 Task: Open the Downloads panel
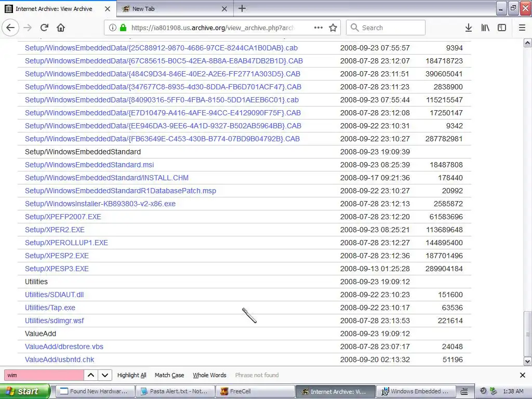point(469,28)
